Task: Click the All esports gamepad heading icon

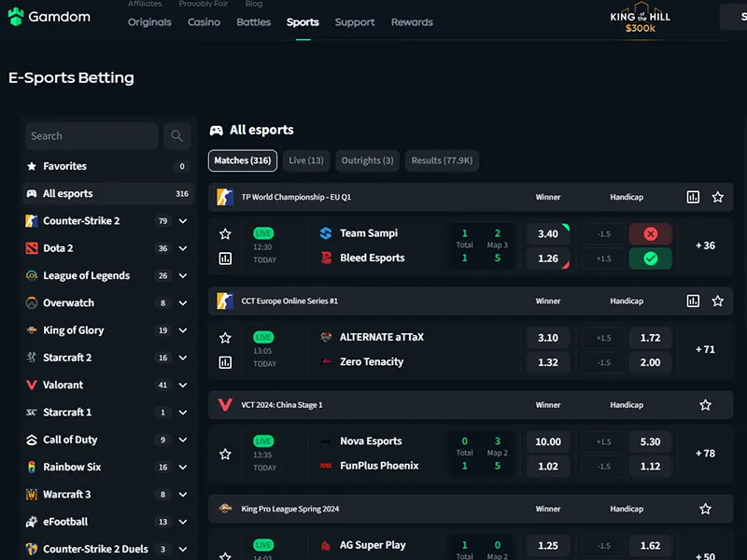Action: (x=217, y=131)
